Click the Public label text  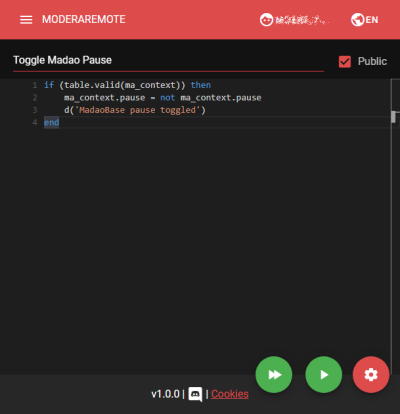(372, 61)
